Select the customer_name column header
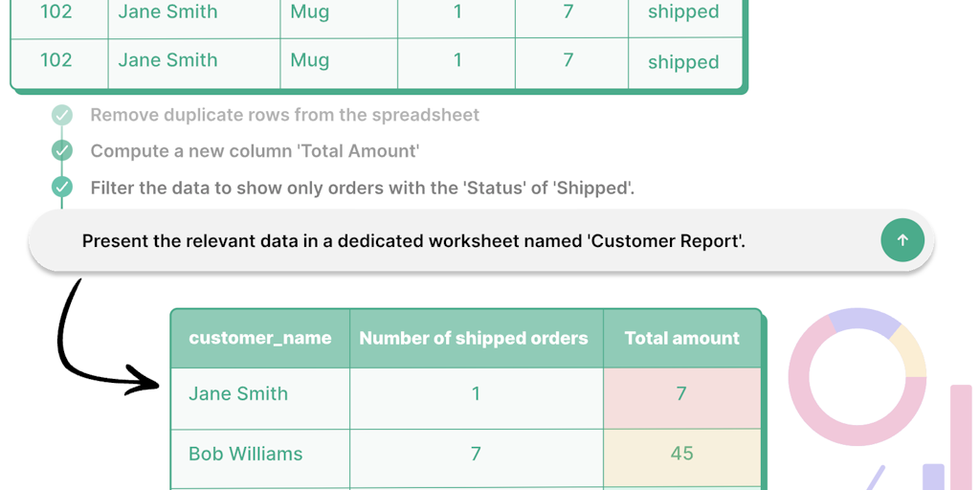Screen dimensions: 980x490 click(x=260, y=338)
